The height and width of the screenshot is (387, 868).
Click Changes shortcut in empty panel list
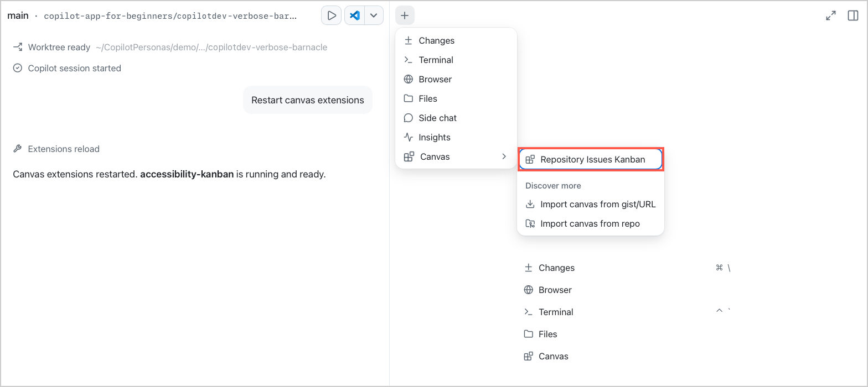coord(627,268)
